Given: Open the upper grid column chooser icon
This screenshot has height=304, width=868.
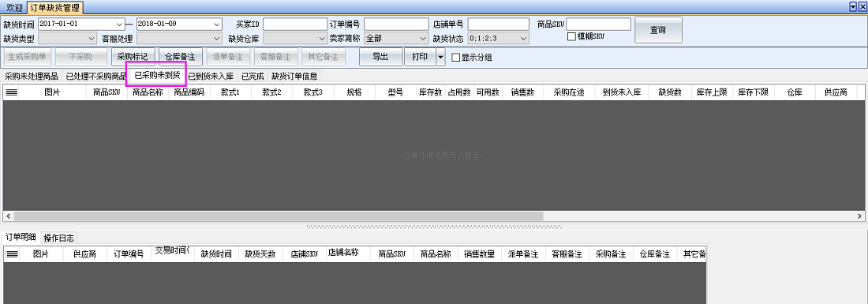Looking at the screenshot, I should tap(11, 93).
